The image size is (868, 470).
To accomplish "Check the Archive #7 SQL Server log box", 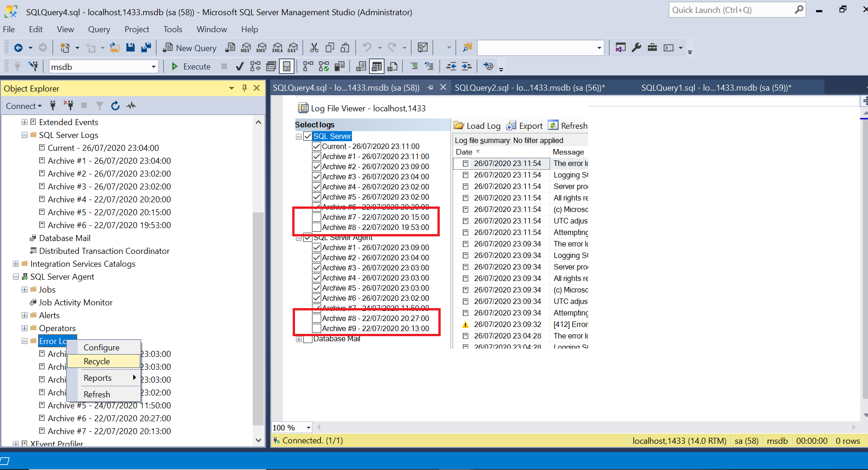I will pyautogui.click(x=317, y=217).
